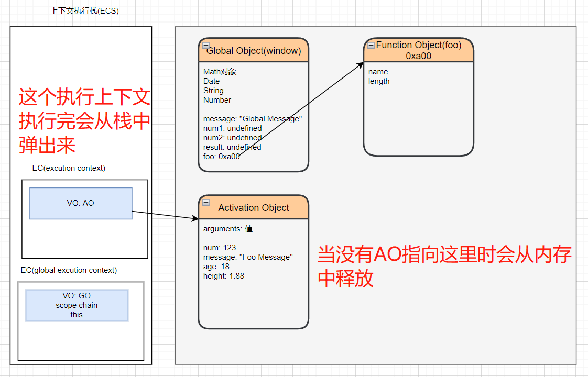Collapse the Activation Object container
Image resolution: width=588 pixels, height=377 pixels.
[x=206, y=203]
